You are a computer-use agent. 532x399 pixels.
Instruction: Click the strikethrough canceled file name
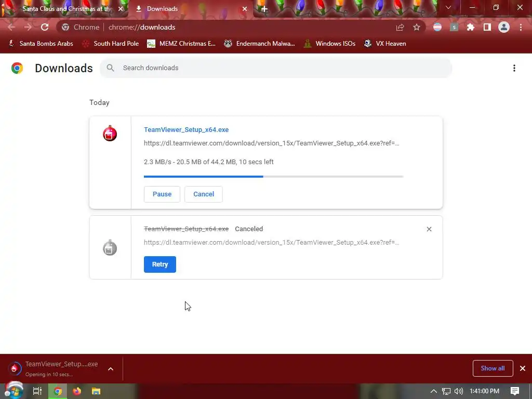(x=187, y=229)
